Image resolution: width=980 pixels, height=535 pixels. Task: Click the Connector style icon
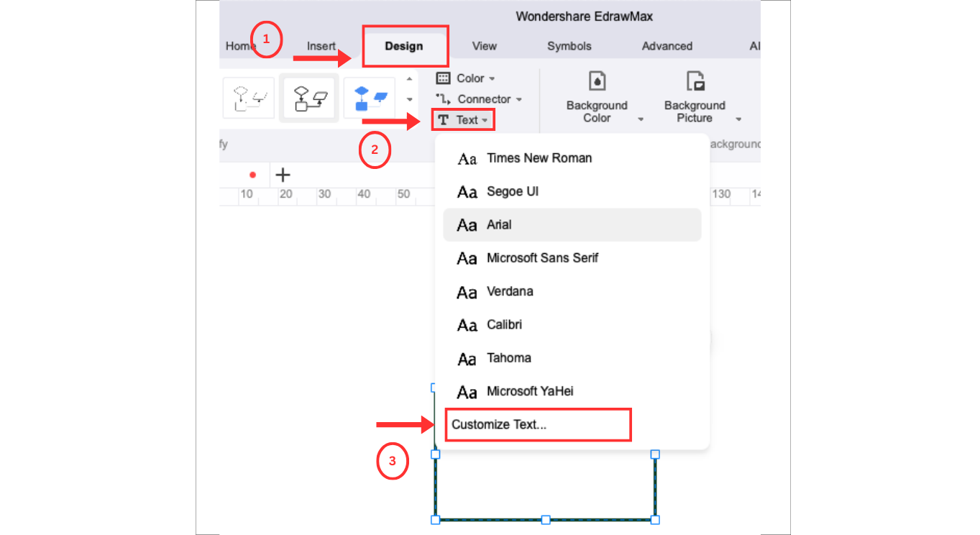click(x=444, y=99)
